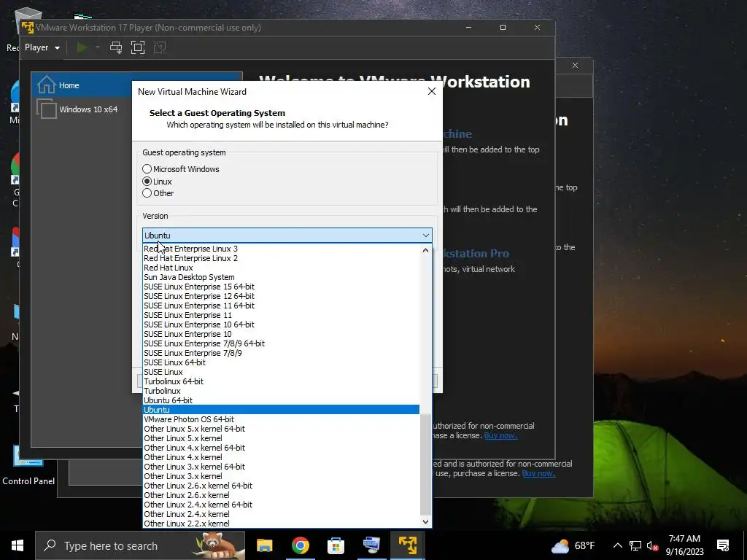Pick SUSE Linux Enterprise 7/8/9 64-bit
This screenshot has width=747, height=560.
(281, 343)
